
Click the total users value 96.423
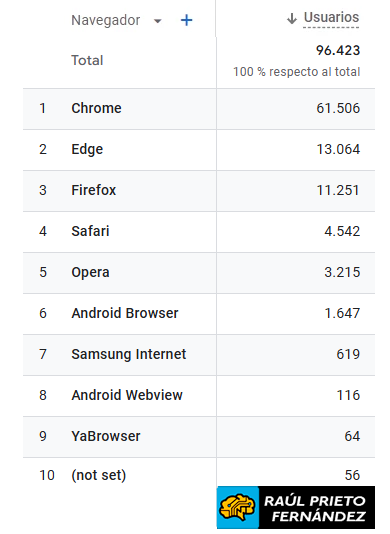click(338, 50)
